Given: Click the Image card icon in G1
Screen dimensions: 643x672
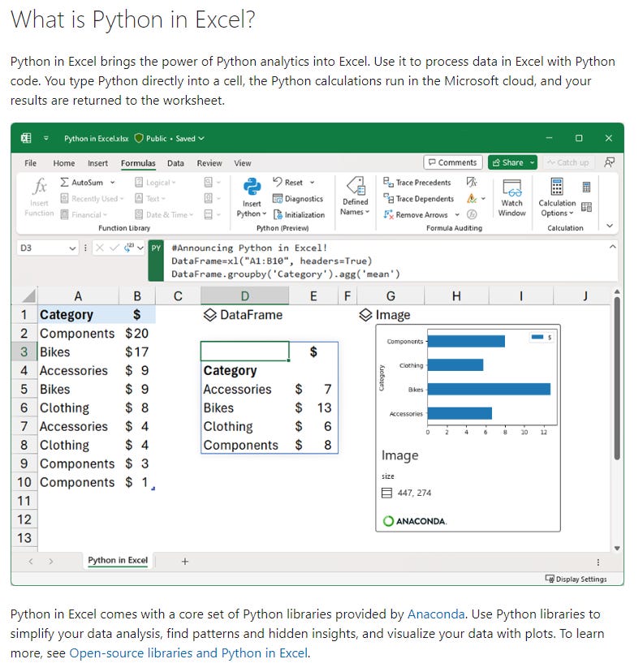Looking at the screenshot, I should pyautogui.click(x=365, y=315).
